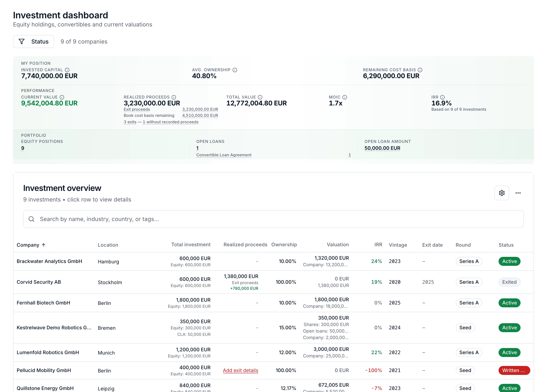Screen dimensions: 547x392
Task: Click Series A badge for Lumenfold Robotics
Action: click(469, 353)
